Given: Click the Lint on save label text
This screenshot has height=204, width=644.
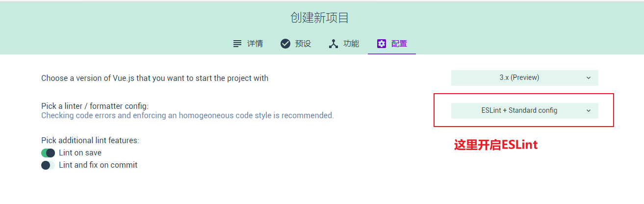Looking at the screenshot, I should (x=80, y=153).
